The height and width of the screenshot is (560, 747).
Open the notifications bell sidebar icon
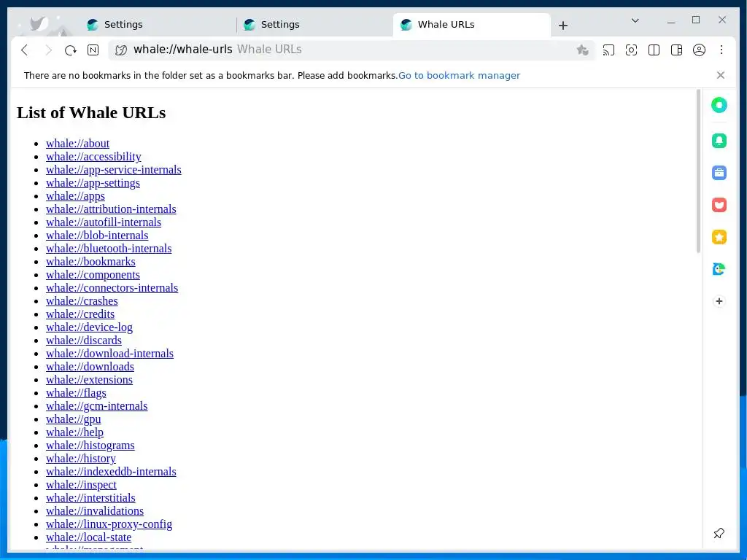tap(719, 141)
